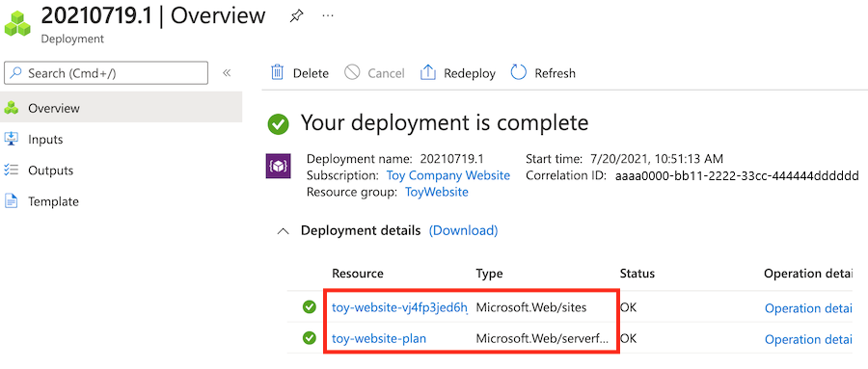
Task: Click the Template document sidebar icon
Action: (11, 201)
